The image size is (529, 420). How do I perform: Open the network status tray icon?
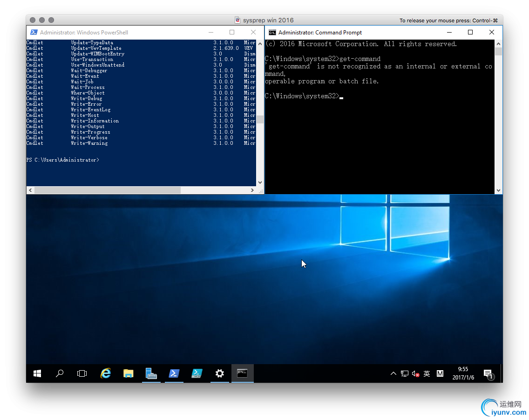point(404,373)
